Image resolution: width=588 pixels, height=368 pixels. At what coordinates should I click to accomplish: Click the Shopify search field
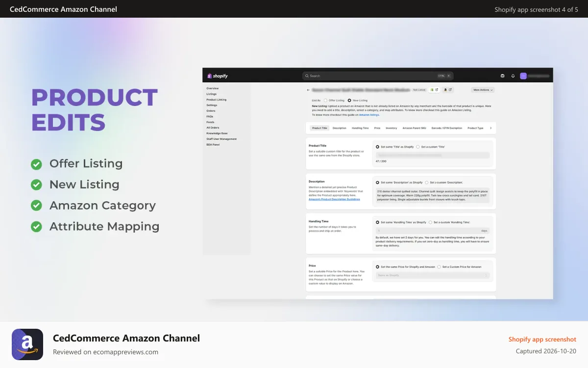click(378, 76)
